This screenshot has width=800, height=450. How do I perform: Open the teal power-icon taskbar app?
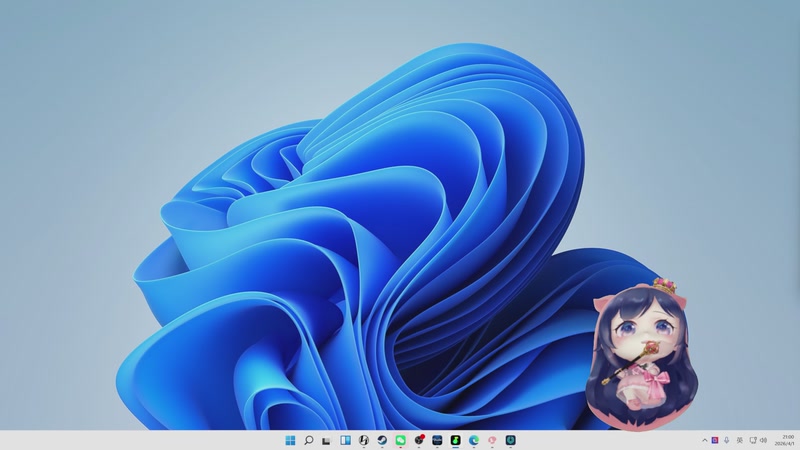511,440
